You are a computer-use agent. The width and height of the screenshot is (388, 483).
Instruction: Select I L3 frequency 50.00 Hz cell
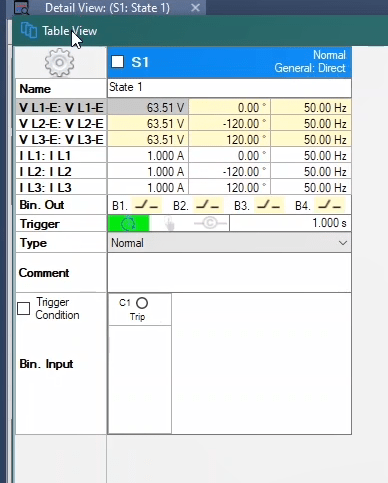tap(311, 187)
